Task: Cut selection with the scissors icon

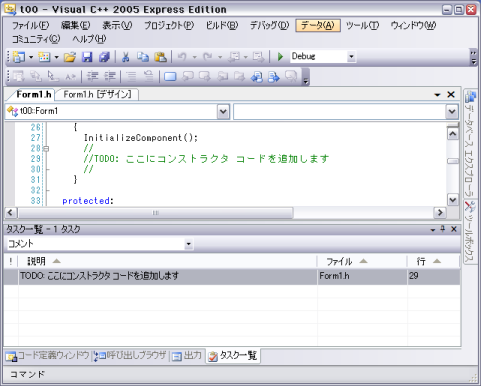Action: point(125,57)
